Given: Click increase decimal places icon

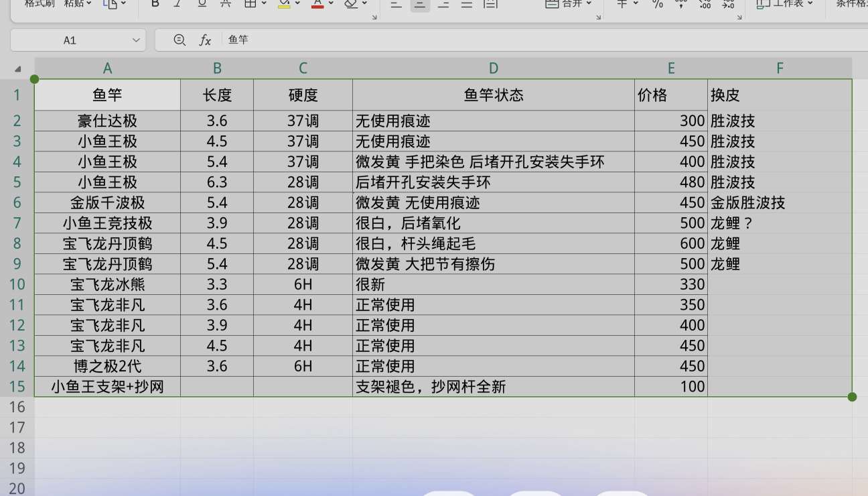Looking at the screenshot, I should [x=705, y=3].
